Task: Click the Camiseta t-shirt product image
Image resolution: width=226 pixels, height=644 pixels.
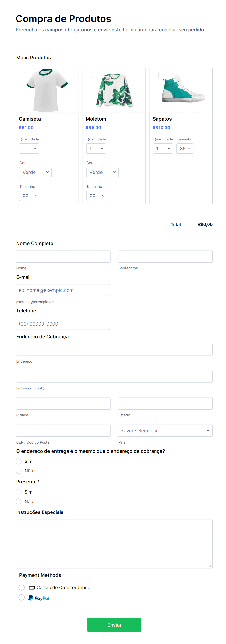Action: (x=47, y=90)
